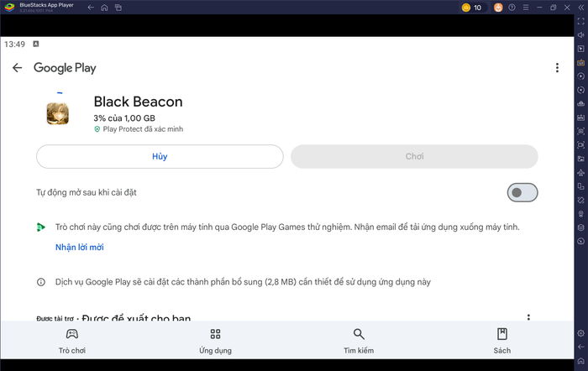The image size is (588, 371).
Task: Click the Black Beacon title text
Action: click(x=138, y=102)
